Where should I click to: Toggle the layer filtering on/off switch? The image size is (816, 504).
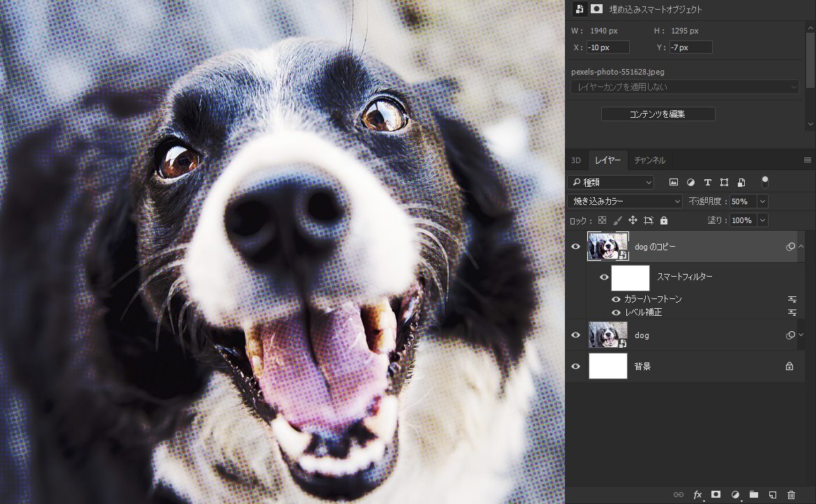764,181
